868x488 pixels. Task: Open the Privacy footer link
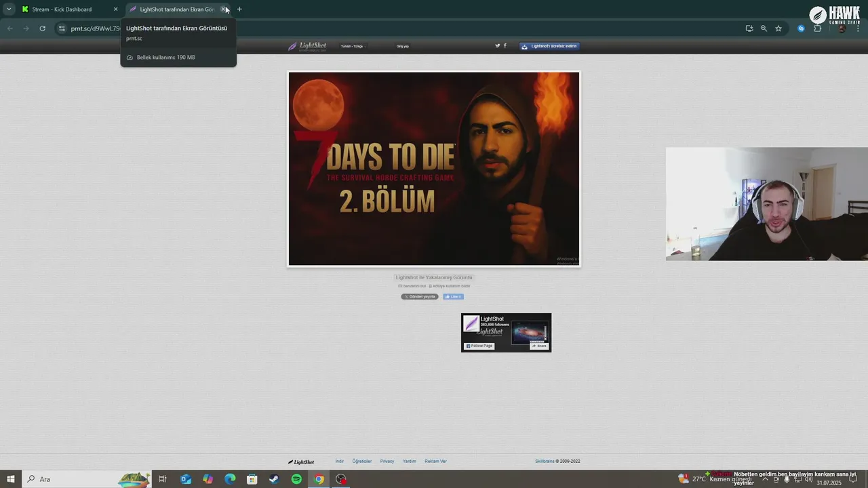(x=387, y=462)
